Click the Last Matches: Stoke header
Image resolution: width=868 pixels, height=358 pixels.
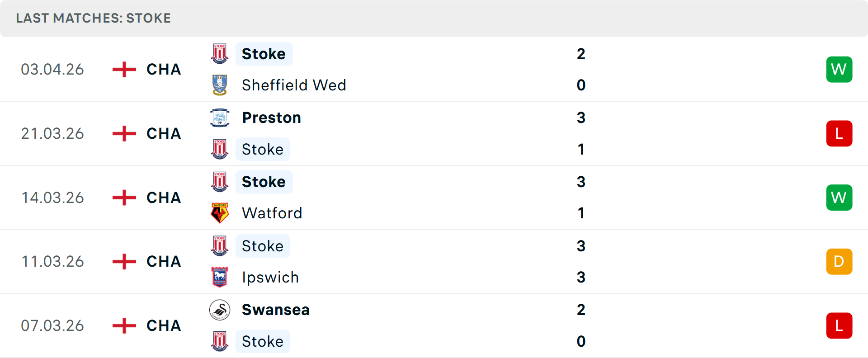tap(93, 18)
